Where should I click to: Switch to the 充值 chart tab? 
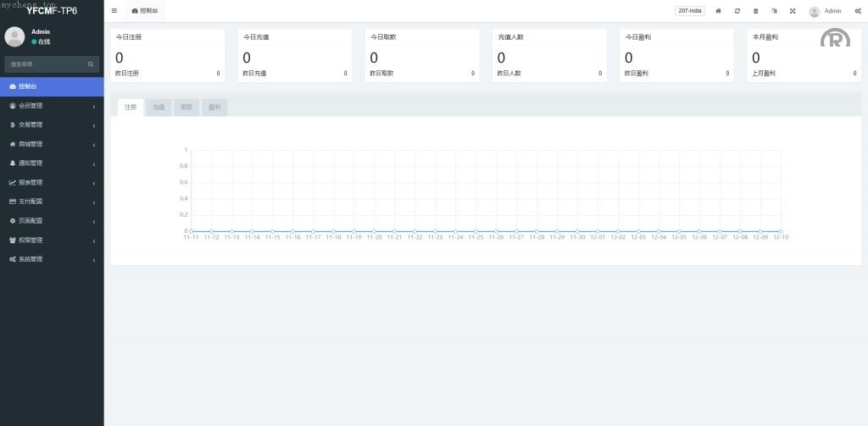click(x=159, y=108)
